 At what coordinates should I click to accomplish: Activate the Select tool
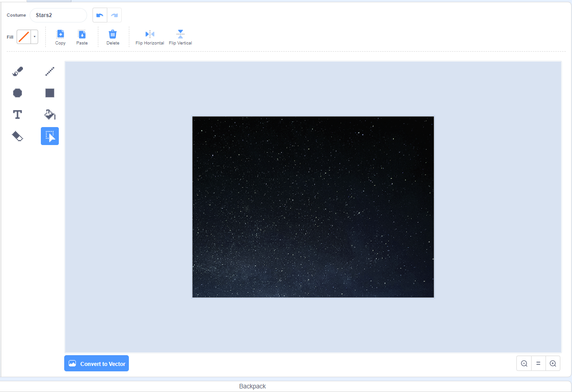[49, 136]
